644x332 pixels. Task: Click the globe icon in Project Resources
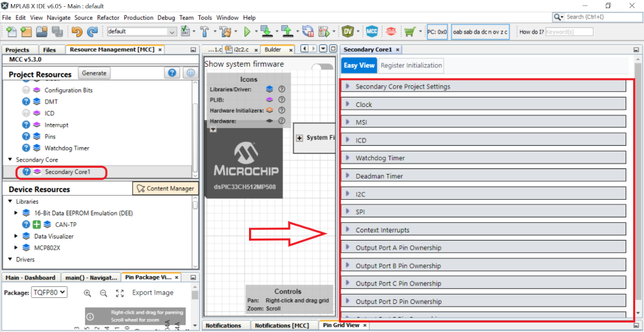pos(190,73)
